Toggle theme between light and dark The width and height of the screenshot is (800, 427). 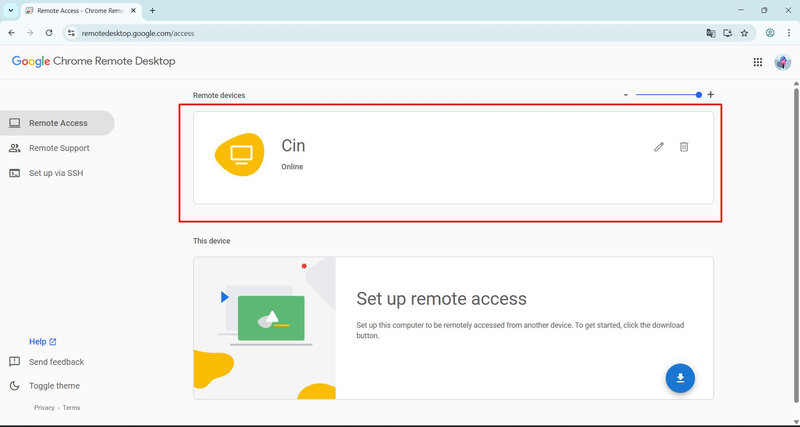point(44,386)
